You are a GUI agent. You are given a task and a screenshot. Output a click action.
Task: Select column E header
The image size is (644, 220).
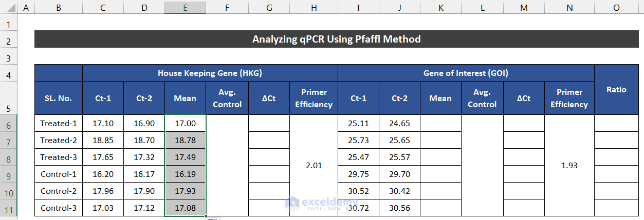click(185, 7)
